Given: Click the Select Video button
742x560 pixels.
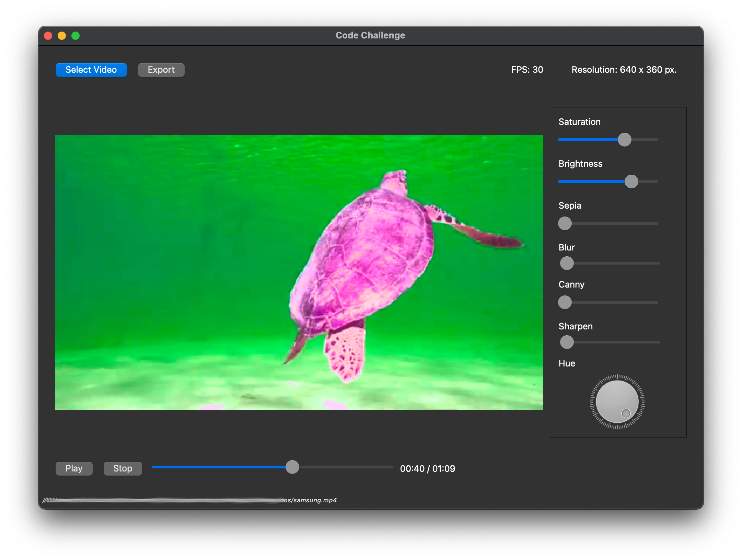Looking at the screenshot, I should point(91,70).
